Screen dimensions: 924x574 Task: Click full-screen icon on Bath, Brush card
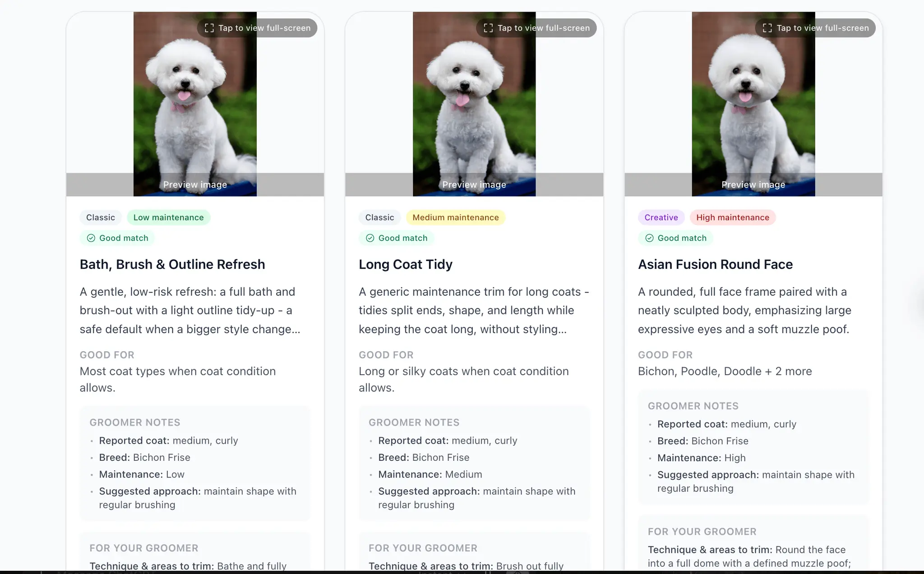pyautogui.click(x=209, y=28)
